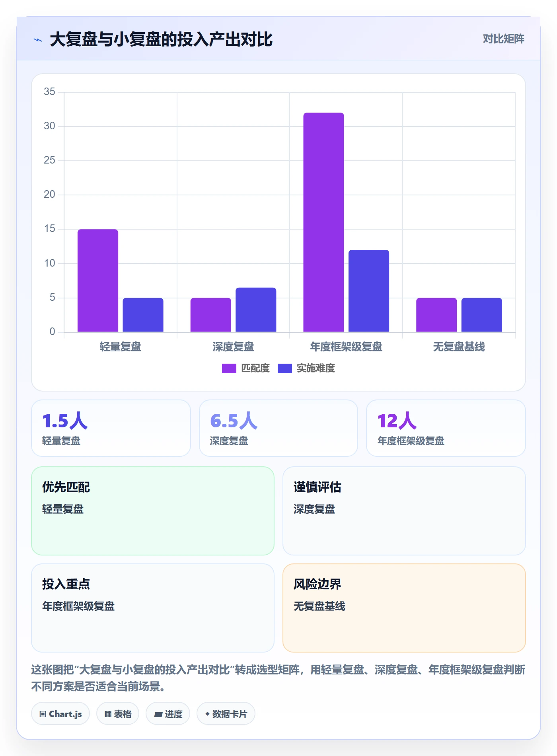Select the 谨慎评估 card
Image resolution: width=557 pixels, height=756 pixels.
pos(404,511)
